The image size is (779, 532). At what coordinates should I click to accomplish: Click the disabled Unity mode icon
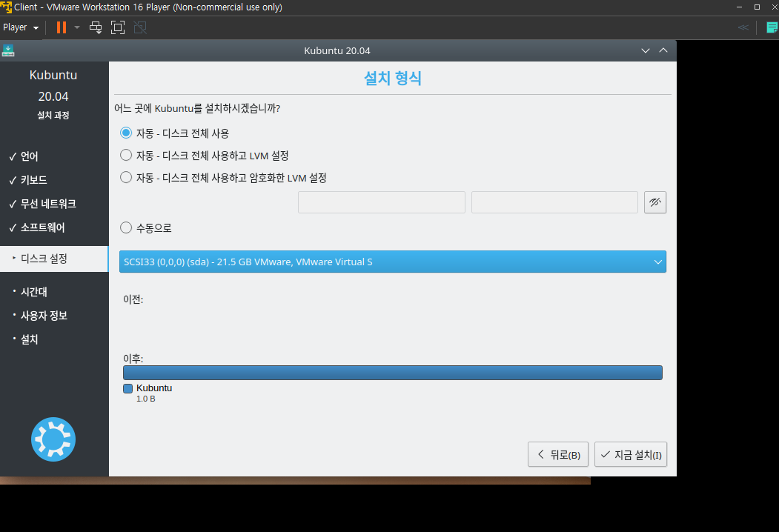[x=140, y=27]
